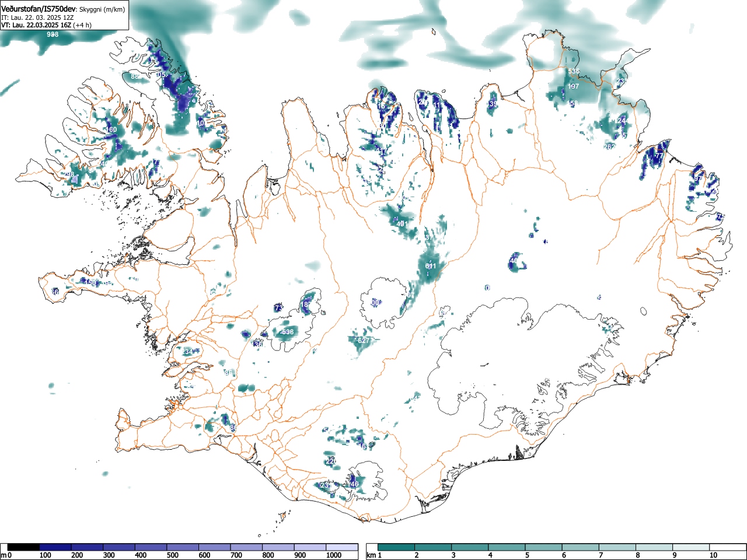The height and width of the screenshot is (560, 747).
Task: Click the '481' visibility value on the map
Action: tap(401, 224)
